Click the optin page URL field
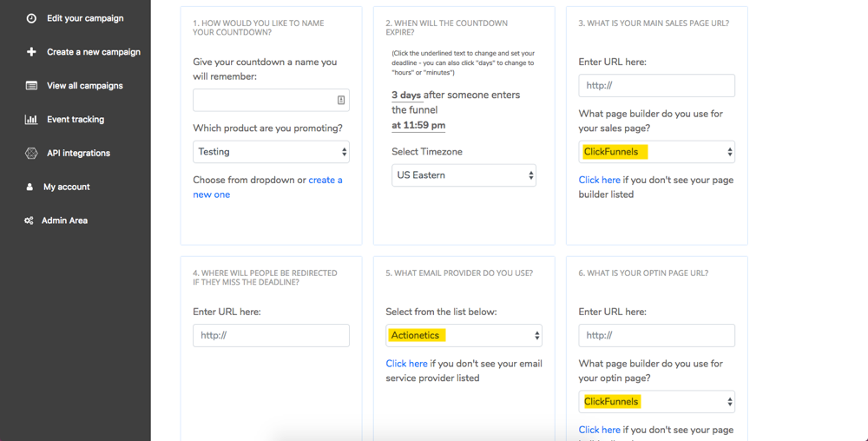868x441 pixels. 656,335
